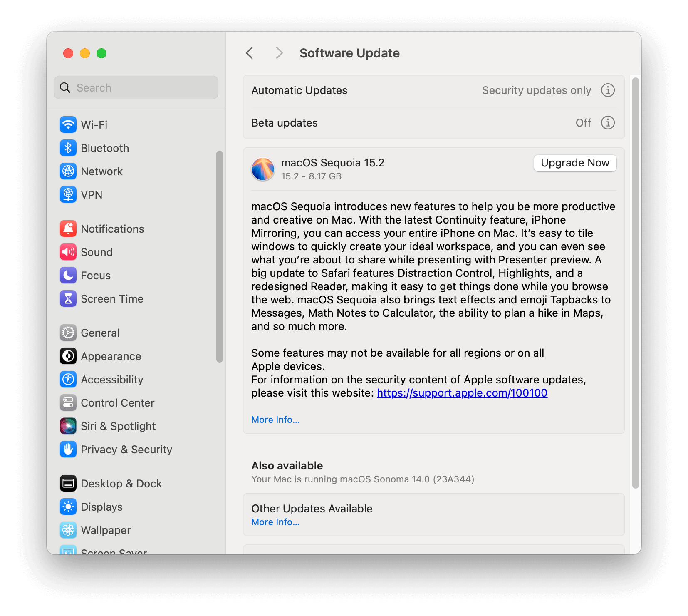This screenshot has height=616, width=688.
Task: Go forward using the right chevron
Action: click(x=279, y=53)
